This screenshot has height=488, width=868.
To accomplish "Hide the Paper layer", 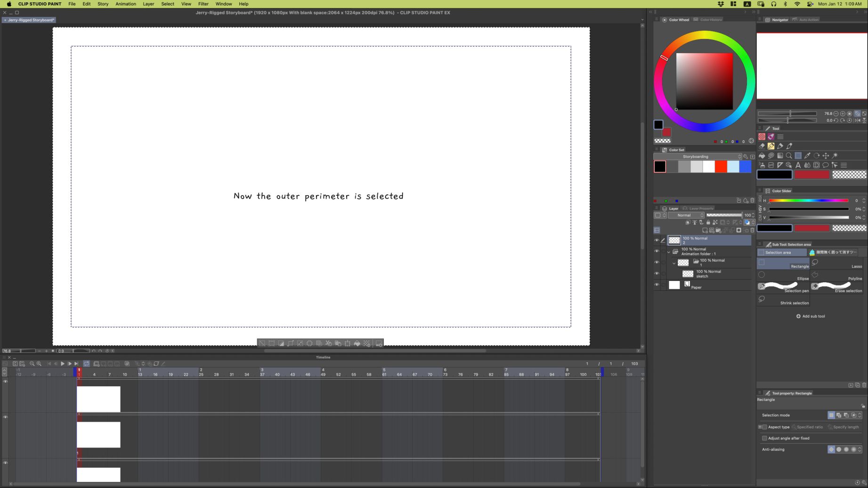I will point(657,285).
